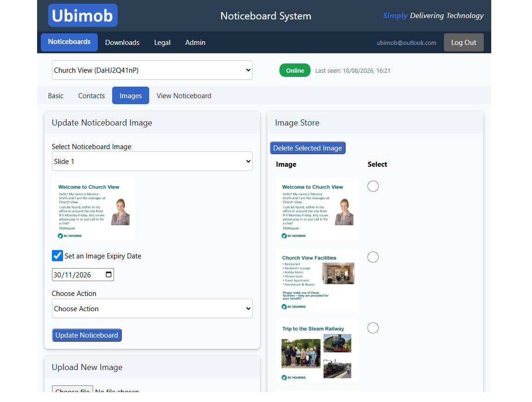
Task: Open the Church View noticeboard selector
Action: point(152,70)
